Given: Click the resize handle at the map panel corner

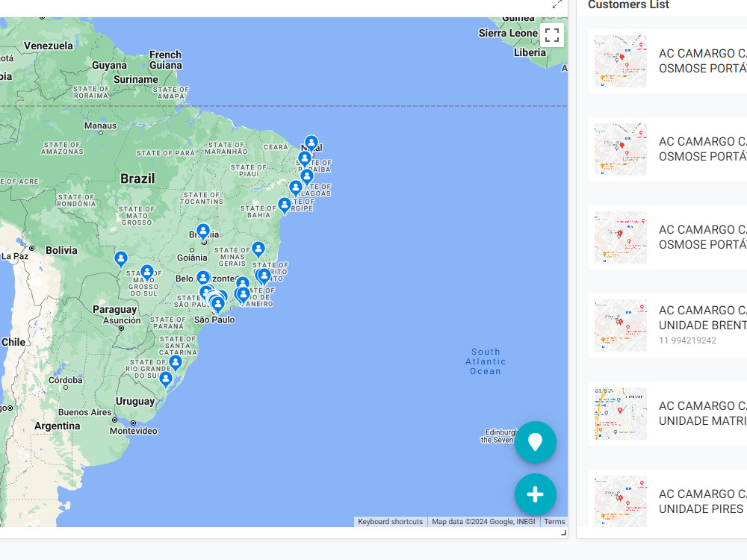Looking at the screenshot, I should (x=564, y=534).
